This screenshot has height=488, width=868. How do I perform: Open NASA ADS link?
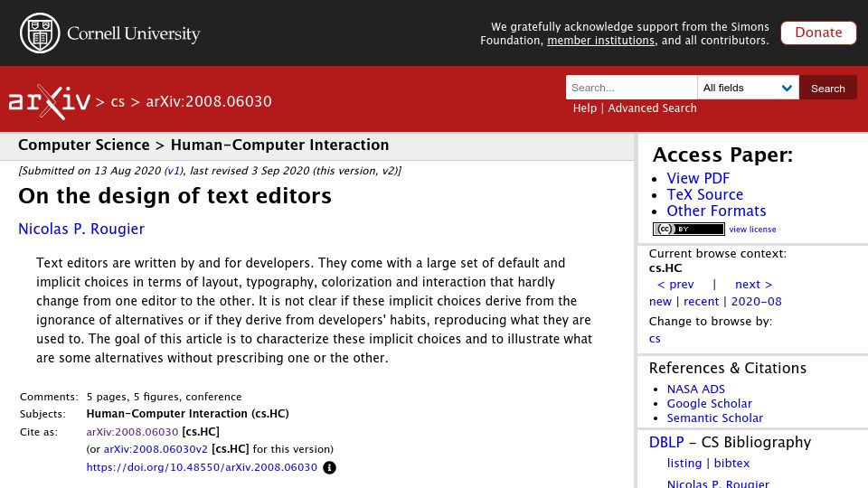696,389
